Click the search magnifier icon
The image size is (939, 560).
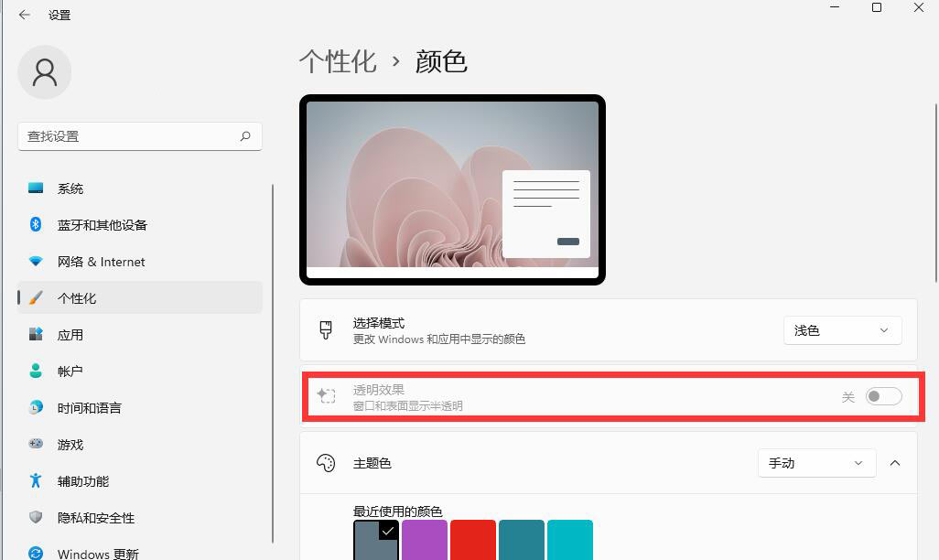click(245, 136)
